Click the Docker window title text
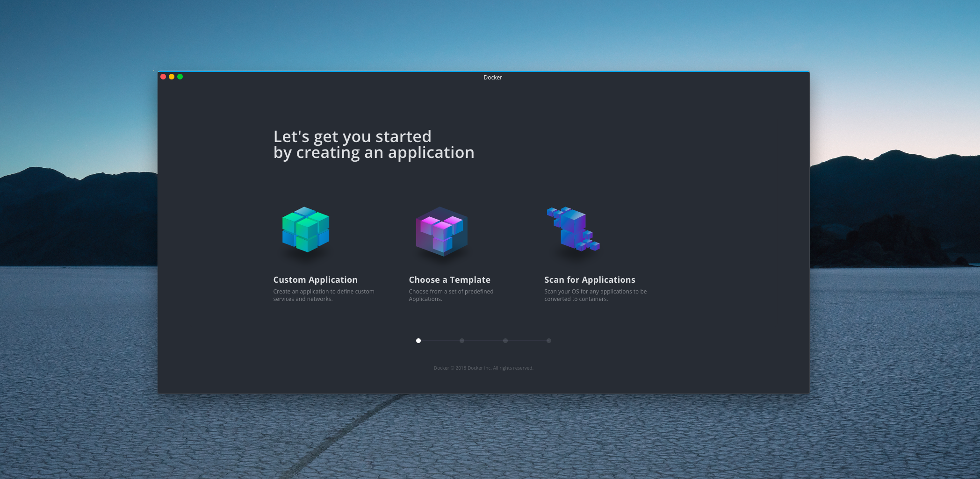The height and width of the screenshot is (479, 980). 493,78
